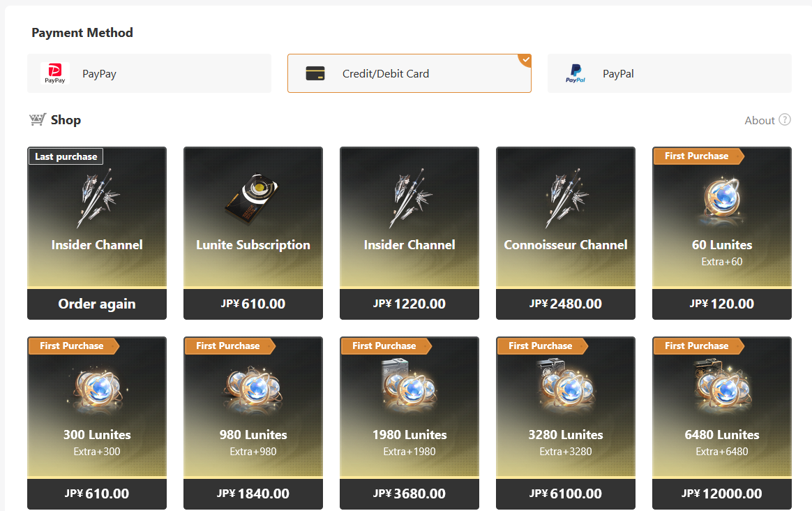Click Order again on last purchase
812x511 pixels.
click(x=97, y=304)
